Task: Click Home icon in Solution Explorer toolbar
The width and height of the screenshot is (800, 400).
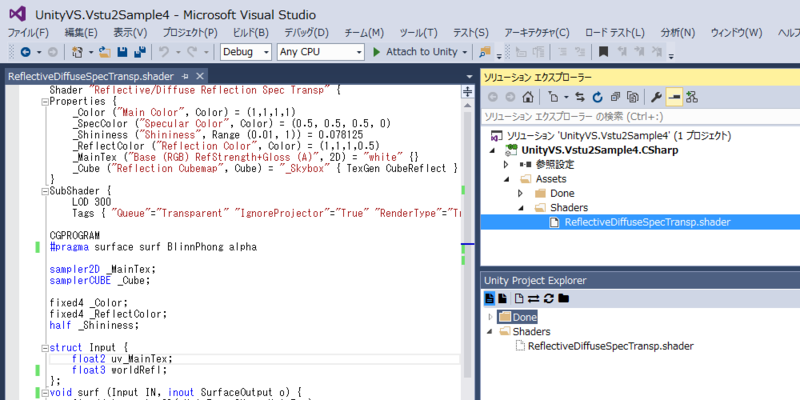Action: pyautogui.click(x=529, y=97)
